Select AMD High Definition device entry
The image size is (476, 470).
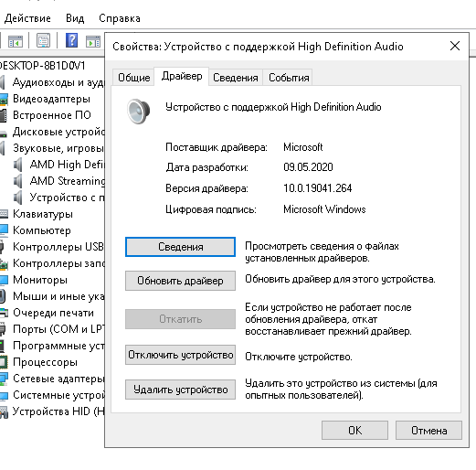(x=67, y=165)
